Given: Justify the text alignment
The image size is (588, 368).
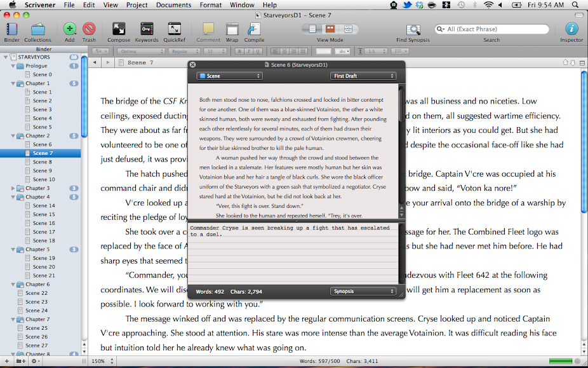Looking at the screenshot, I should click(x=303, y=51).
